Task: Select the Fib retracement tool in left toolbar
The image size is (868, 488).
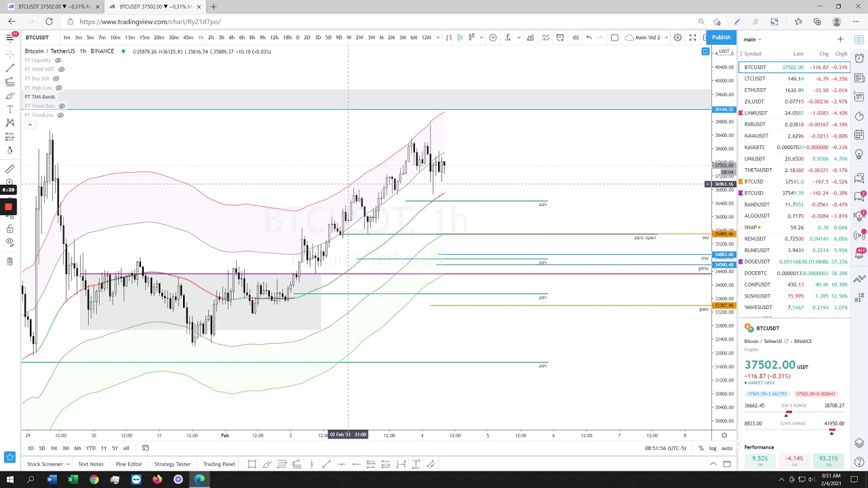Action: tap(9, 81)
